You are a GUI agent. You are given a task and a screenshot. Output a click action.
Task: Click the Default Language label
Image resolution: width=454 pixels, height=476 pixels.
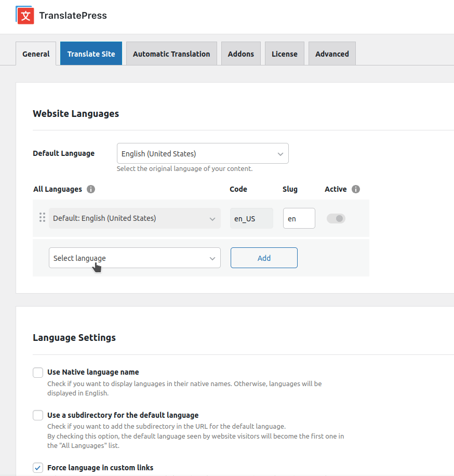pyautogui.click(x=64, y=153)
